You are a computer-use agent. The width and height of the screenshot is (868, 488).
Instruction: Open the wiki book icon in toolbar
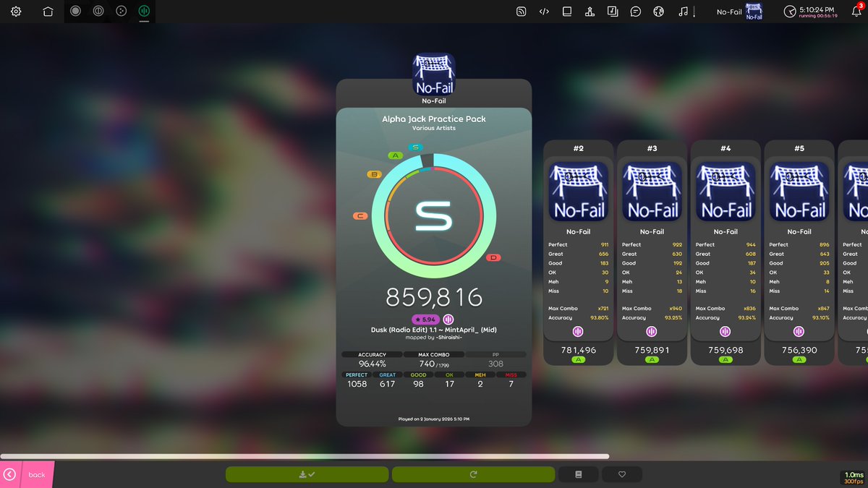pos(567,12)
